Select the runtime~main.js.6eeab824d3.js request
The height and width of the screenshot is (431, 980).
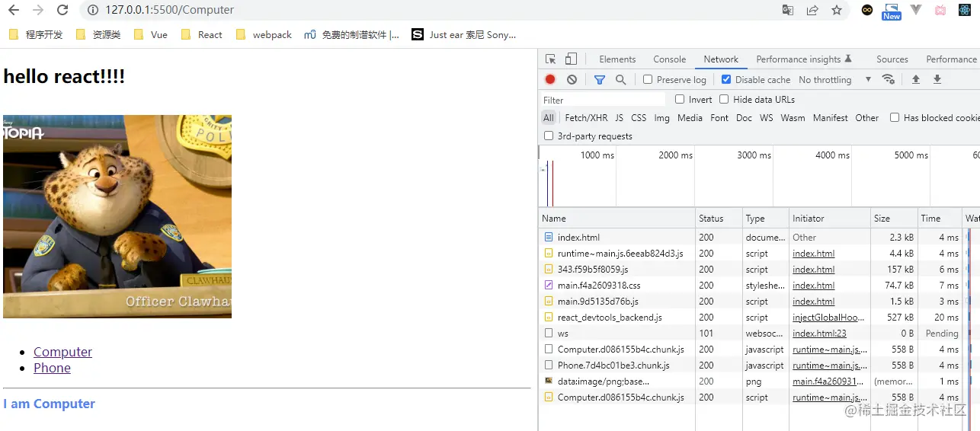(x=759, y=254)
